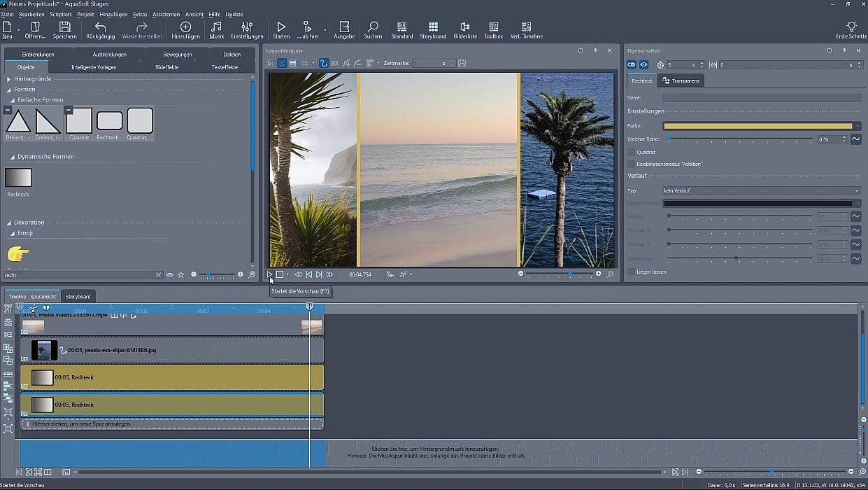Select the pexels-eva-elijas image track thumbnail
This screenshot has width=868, height=490.
pyautogui.click(x=44, y=350)
